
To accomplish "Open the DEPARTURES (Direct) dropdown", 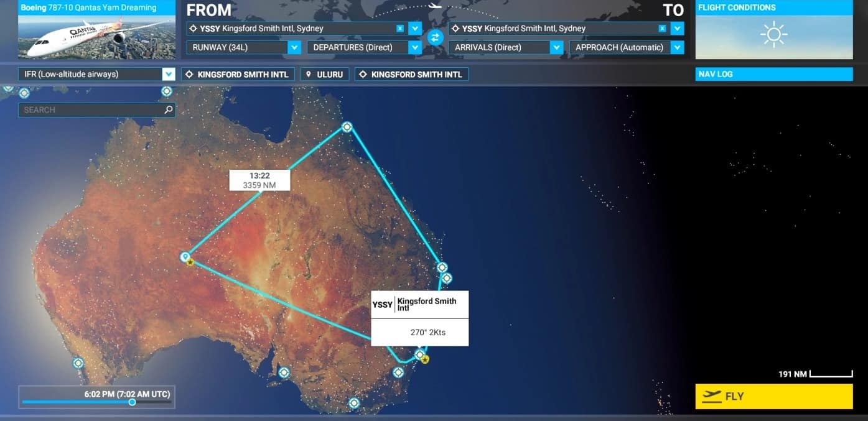I will click(x=414, y=47).
